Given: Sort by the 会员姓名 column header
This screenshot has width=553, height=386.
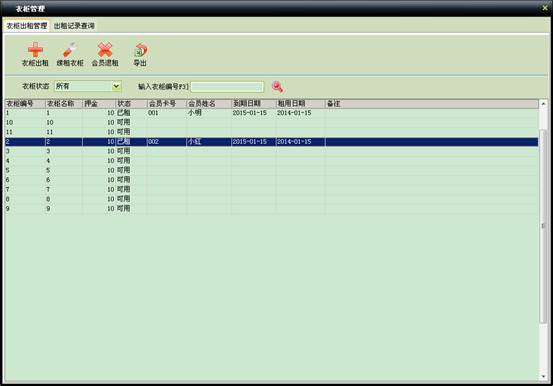Looking at the screenshot, I should click(208, 104).
